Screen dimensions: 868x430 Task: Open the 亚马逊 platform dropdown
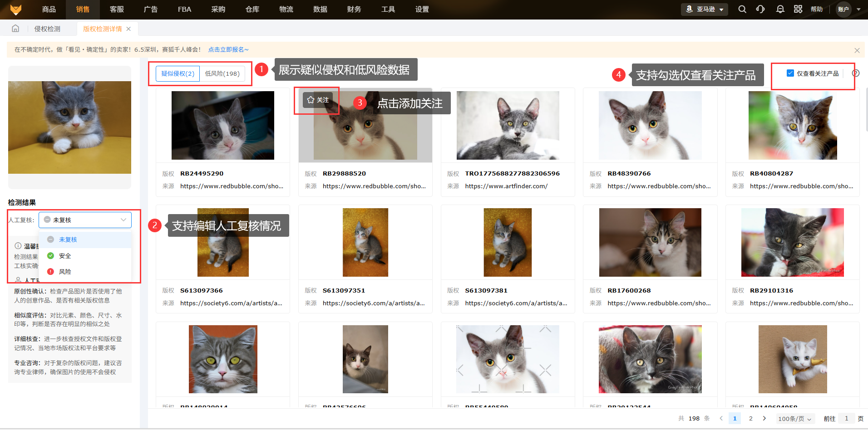[705, 9]
